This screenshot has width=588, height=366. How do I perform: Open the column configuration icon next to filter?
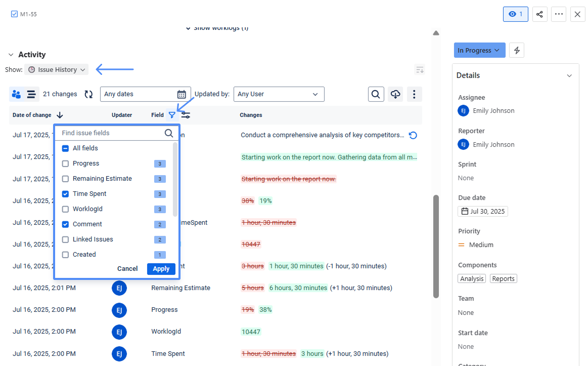(x=185, y=115)
